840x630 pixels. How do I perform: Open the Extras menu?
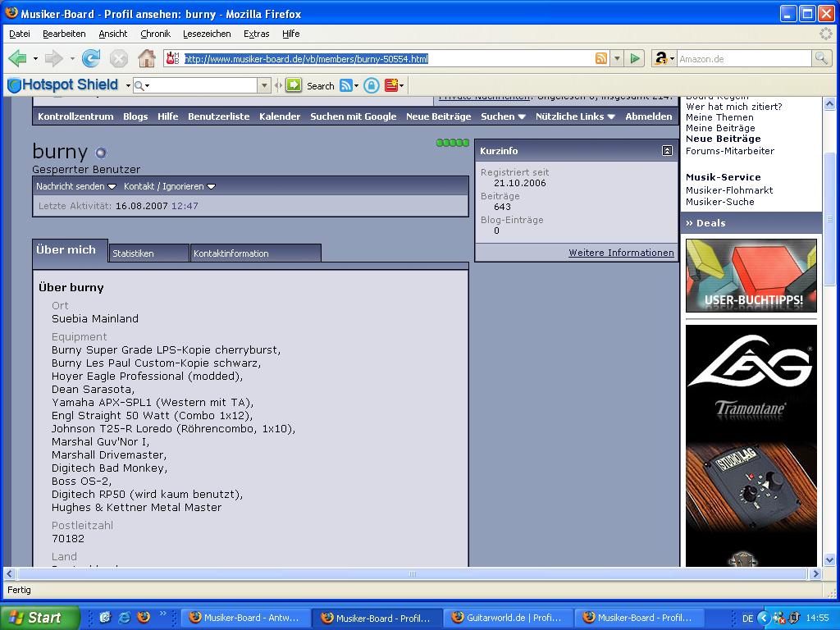257,34
